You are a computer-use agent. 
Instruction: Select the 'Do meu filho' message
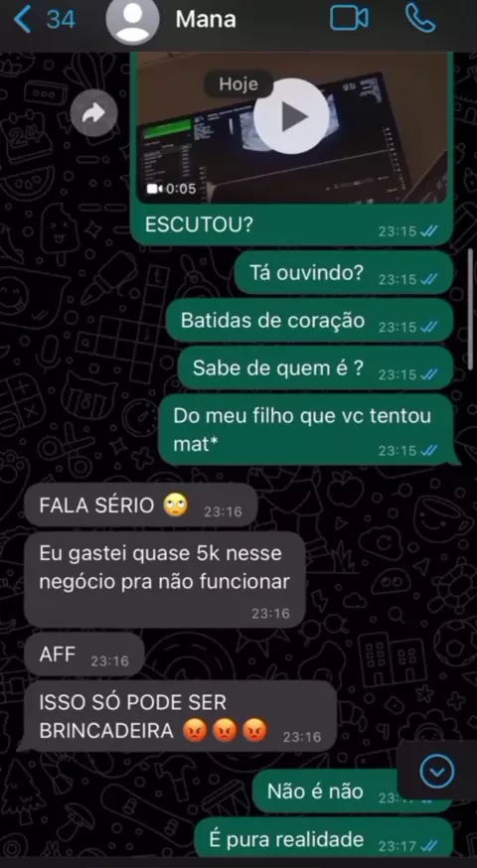pyautogui.click(x=306, y=430)
